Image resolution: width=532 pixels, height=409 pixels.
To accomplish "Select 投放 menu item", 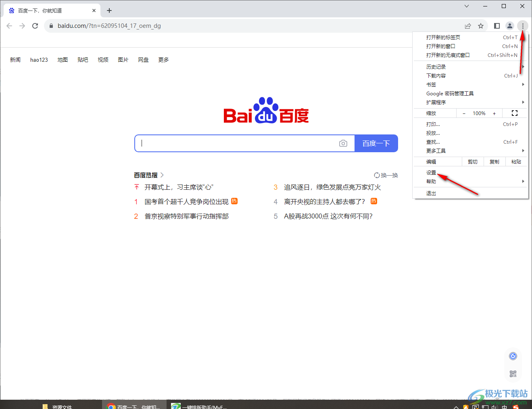I will coord(471,133).
